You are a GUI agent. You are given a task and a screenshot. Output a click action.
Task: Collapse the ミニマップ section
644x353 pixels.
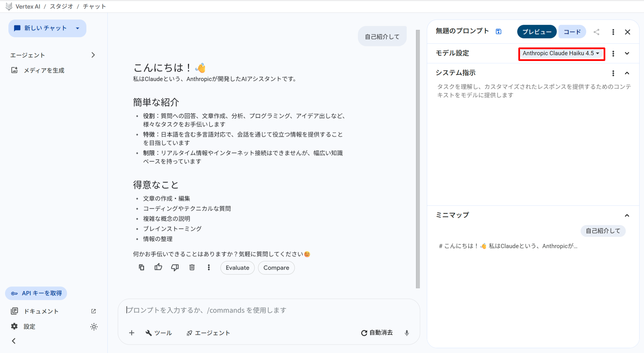coord(627,215)
